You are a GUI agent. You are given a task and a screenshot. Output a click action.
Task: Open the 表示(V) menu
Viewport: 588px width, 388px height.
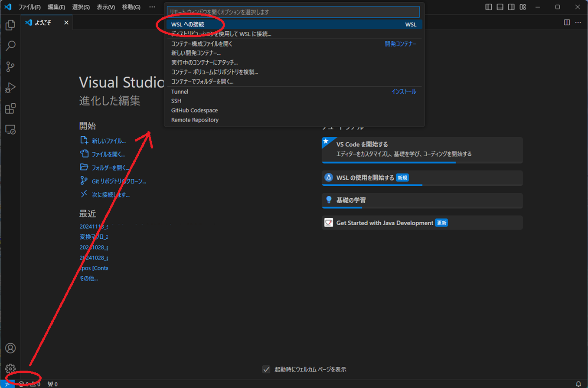tap(106, 7)
